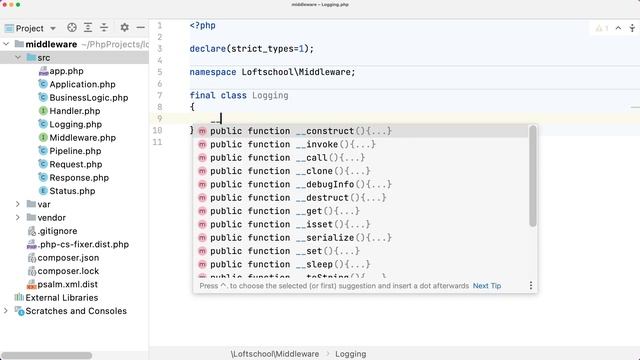The image size is (640, 360).
Task: Click the Logging class name in code
Action: click(270, 96)
